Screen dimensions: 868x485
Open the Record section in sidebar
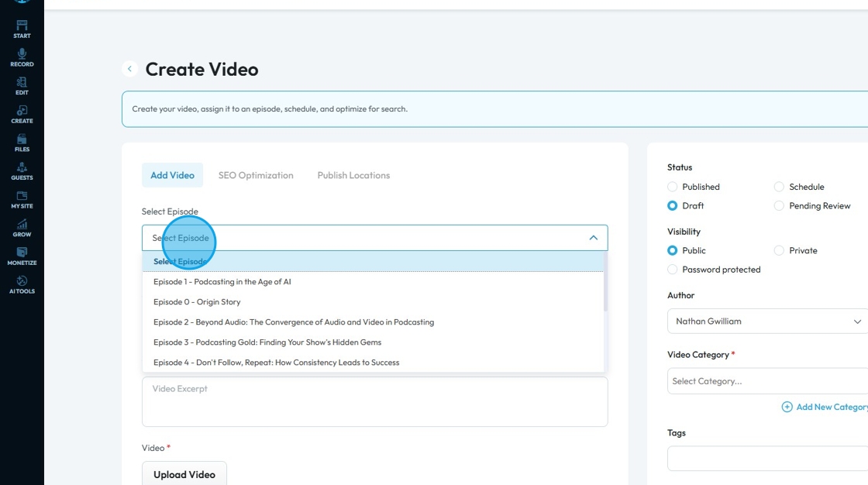click(x=22, y=57)
